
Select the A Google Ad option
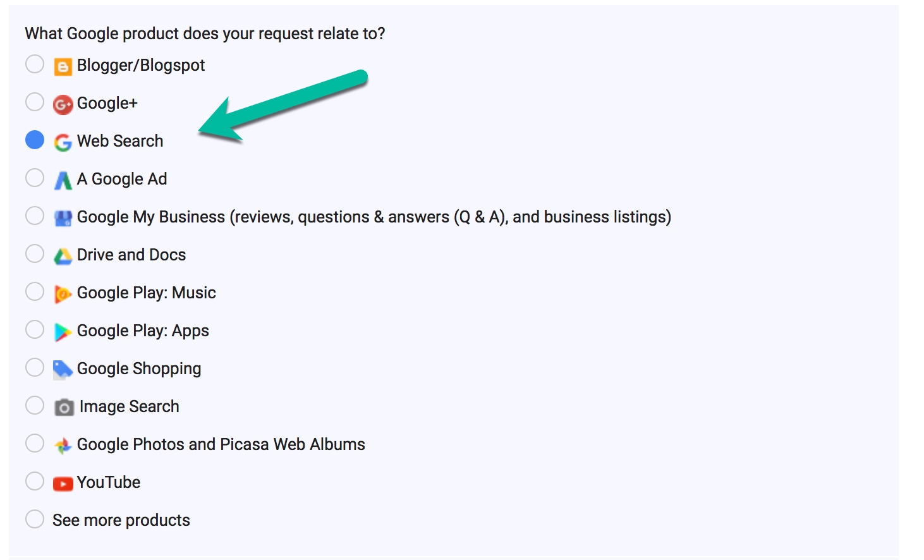pyautogui.click(x=35, y=178)
